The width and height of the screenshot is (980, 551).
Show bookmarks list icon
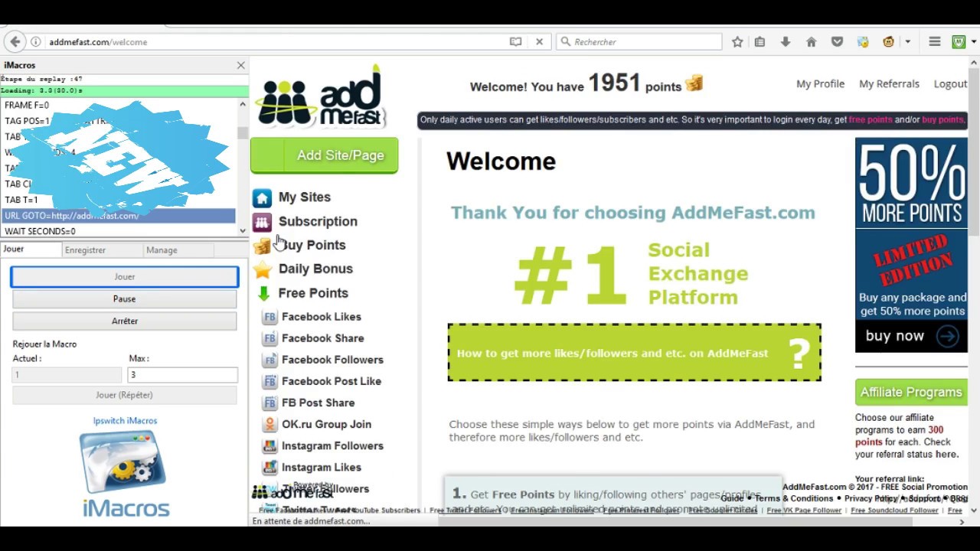pyautogui.click(x=759, y=42)
